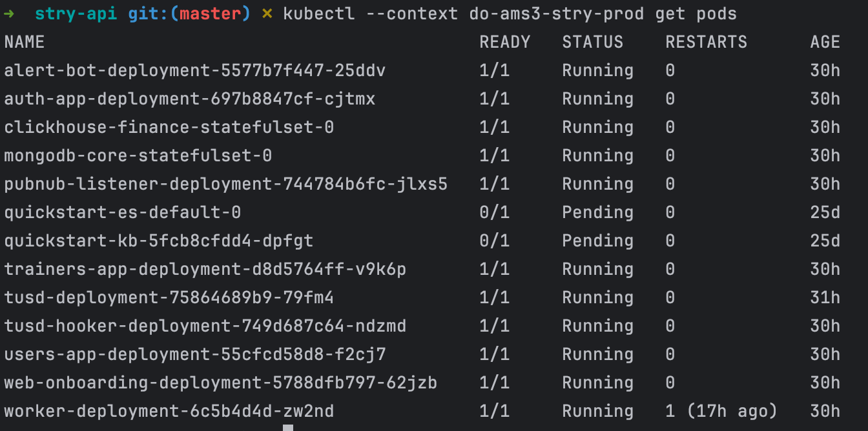Viewport: 868px width, 431px height.
Task: Select the mongodb-core-statefulset-0 pod name
Action: [x=138, y=155]
